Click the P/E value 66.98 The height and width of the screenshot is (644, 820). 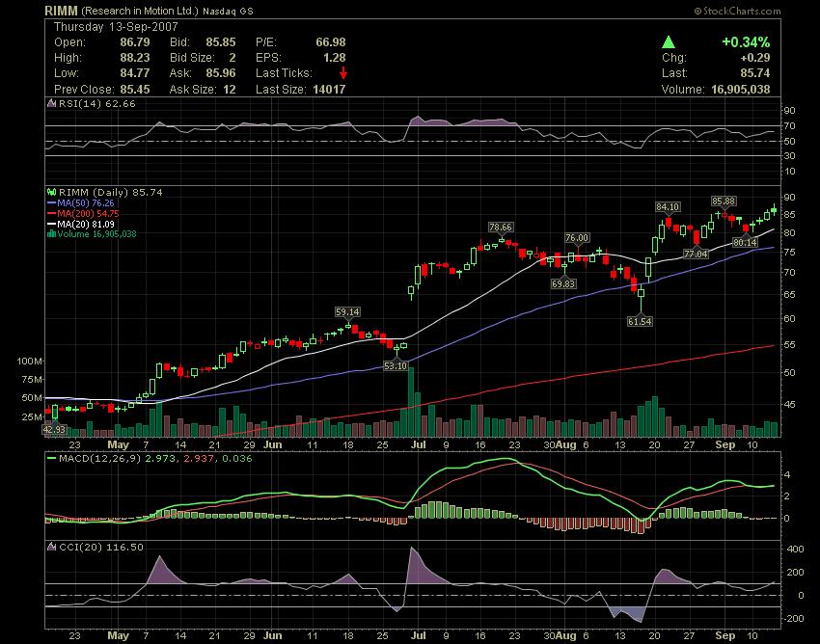click(331, 42)
